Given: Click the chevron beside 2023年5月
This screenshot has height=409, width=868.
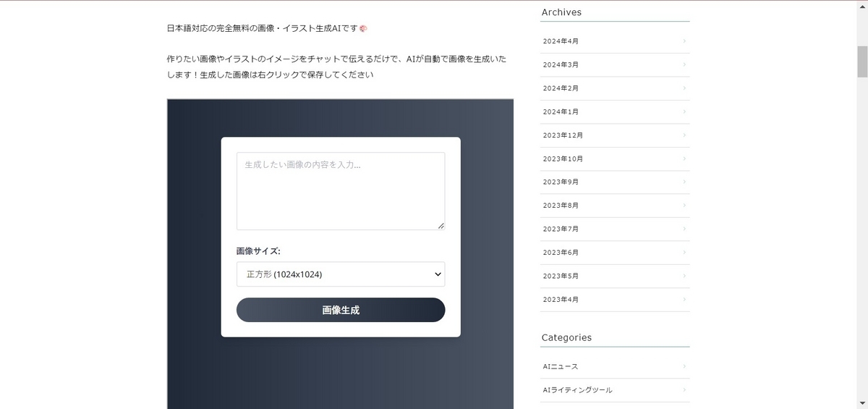Looking at the screenshot, I should tap(684, 276).
